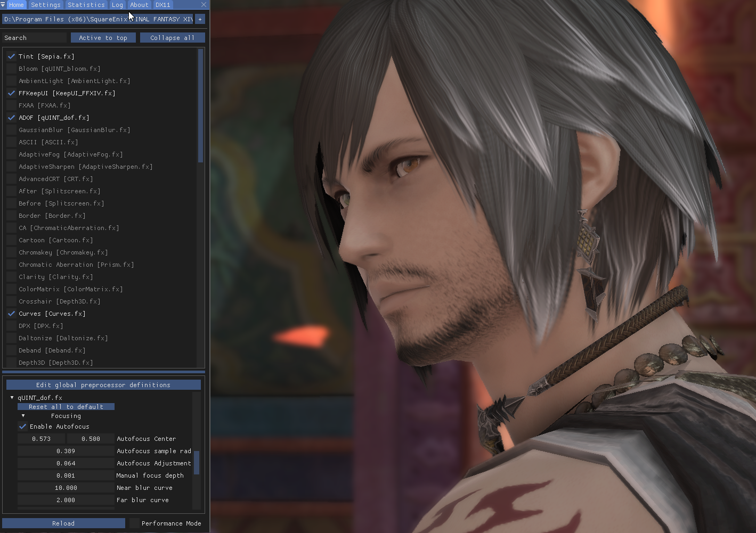The image size is (756, 533).
Task: Click the Autofocus Center 0.573 value
Action: (x=41, y=439)
